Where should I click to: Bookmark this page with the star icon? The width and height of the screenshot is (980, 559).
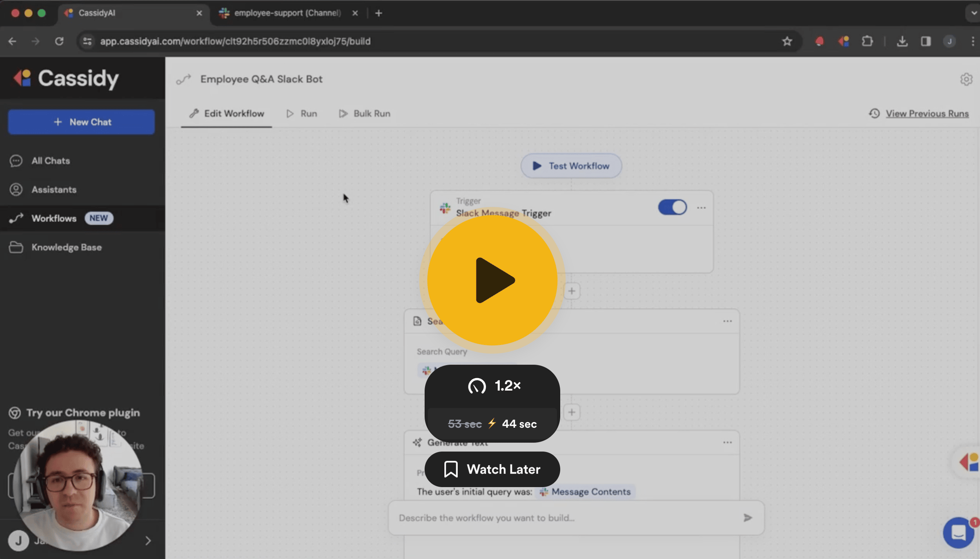coord(787,41)
